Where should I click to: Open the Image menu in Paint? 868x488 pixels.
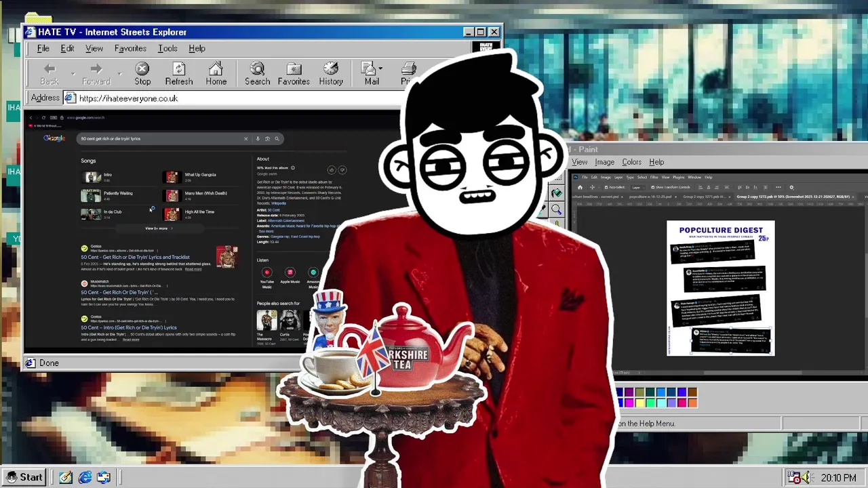click(604, 162)
